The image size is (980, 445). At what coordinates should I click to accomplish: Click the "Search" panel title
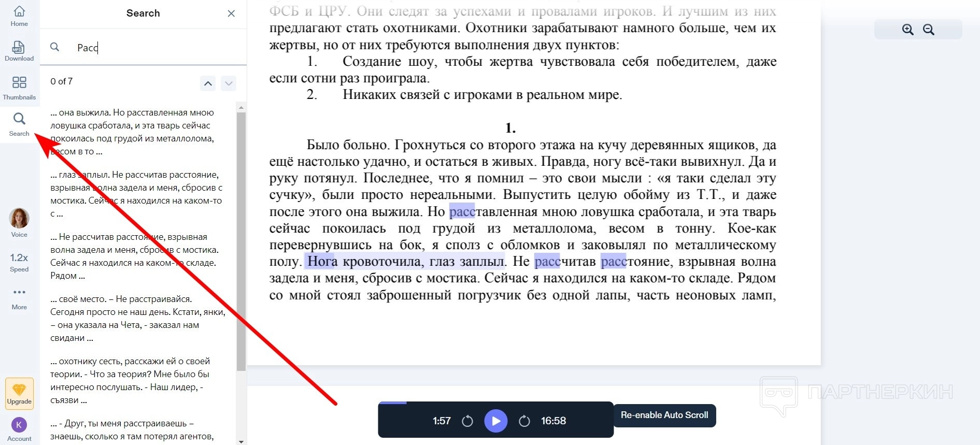[143, 13]
